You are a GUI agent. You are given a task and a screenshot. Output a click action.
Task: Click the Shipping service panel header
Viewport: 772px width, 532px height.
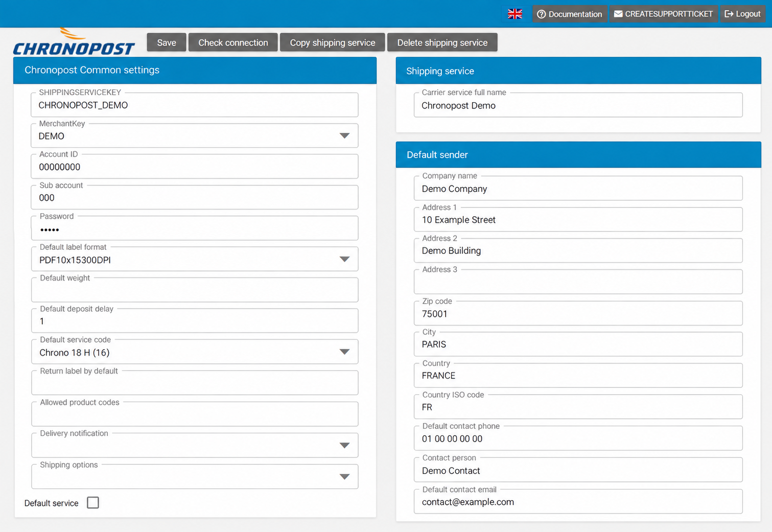[x=578, y=71]
